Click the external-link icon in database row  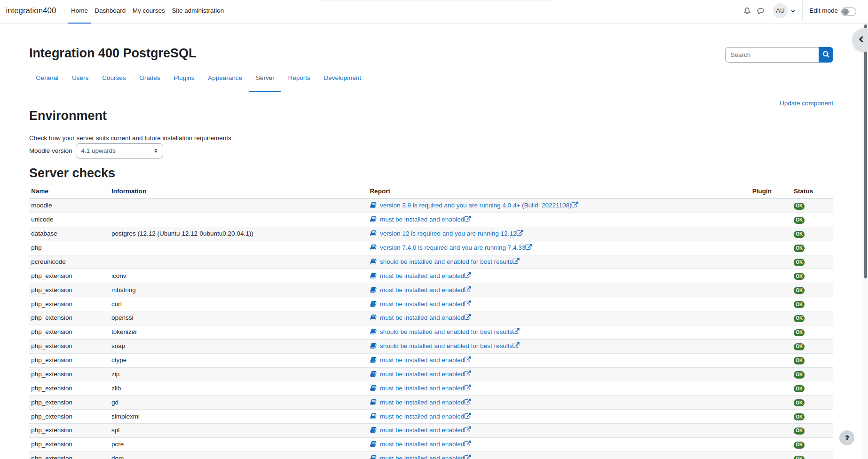(520, 233)
